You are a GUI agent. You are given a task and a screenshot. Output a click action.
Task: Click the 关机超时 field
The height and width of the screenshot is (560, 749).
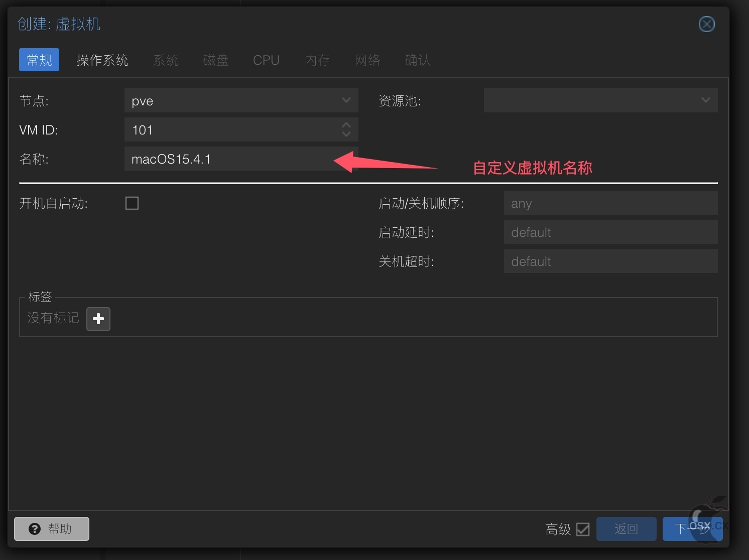610,261
